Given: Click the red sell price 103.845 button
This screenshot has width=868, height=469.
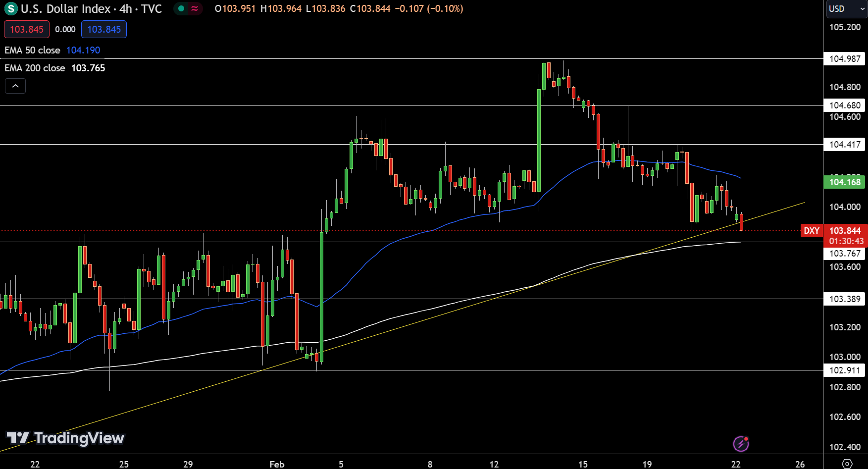Looking at the screenshot, I should pyautogui.click(x=27, y=29).
